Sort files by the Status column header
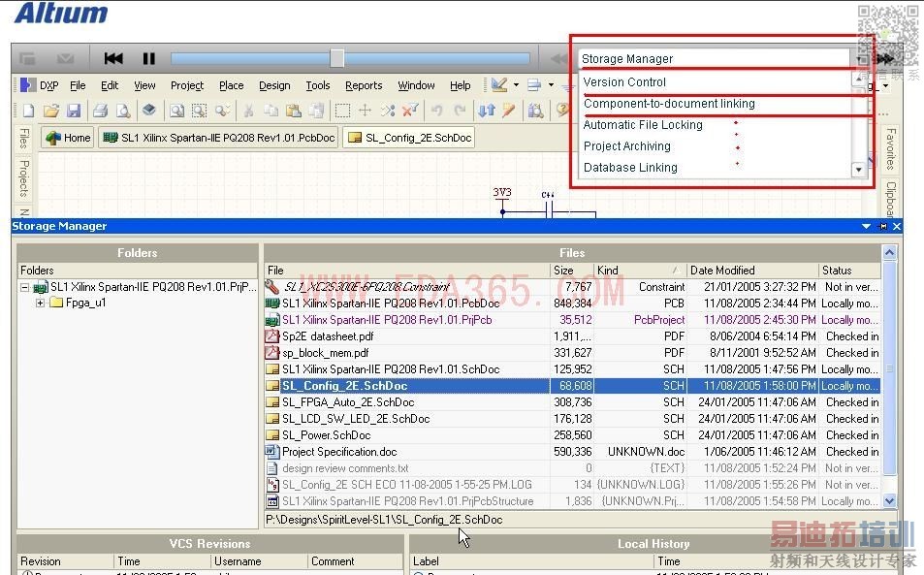 pyautogui.click(x=849, y=271)
